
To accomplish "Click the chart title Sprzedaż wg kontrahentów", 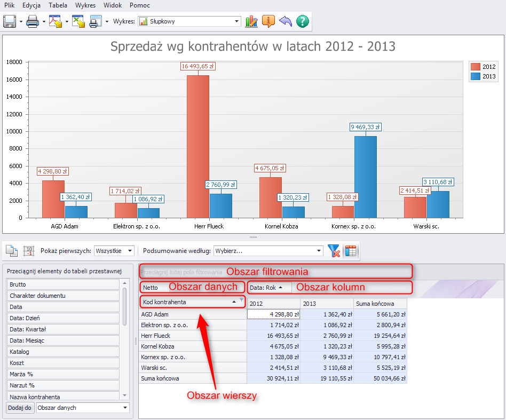I will 253,46.
